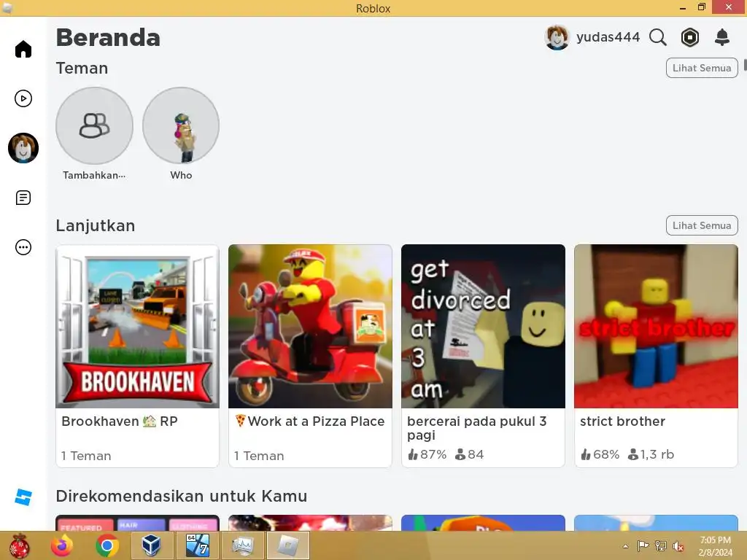
Task: Click the Beranda page title
Action: pyautogui.click(x=108, y=38)
